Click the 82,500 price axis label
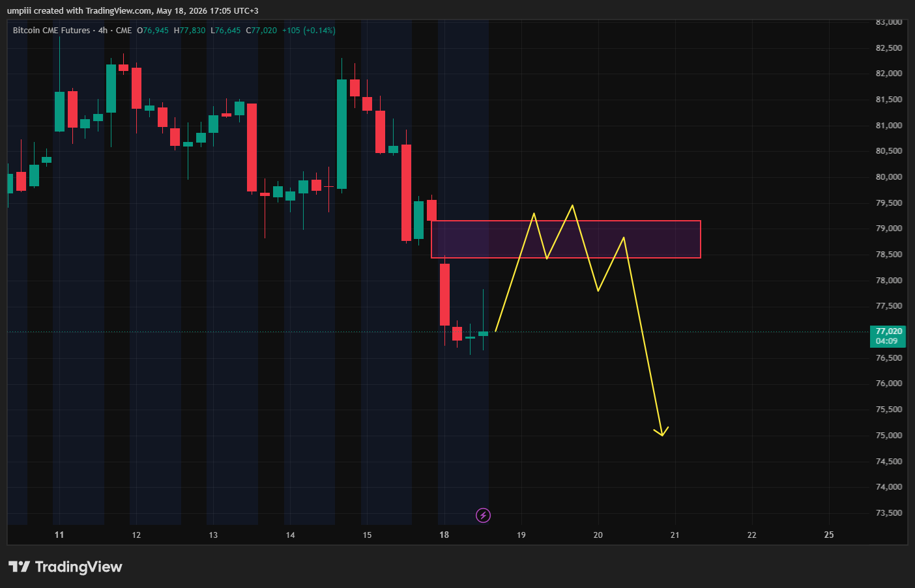Viewport: 915px width, 588px height. coord(889,48)
